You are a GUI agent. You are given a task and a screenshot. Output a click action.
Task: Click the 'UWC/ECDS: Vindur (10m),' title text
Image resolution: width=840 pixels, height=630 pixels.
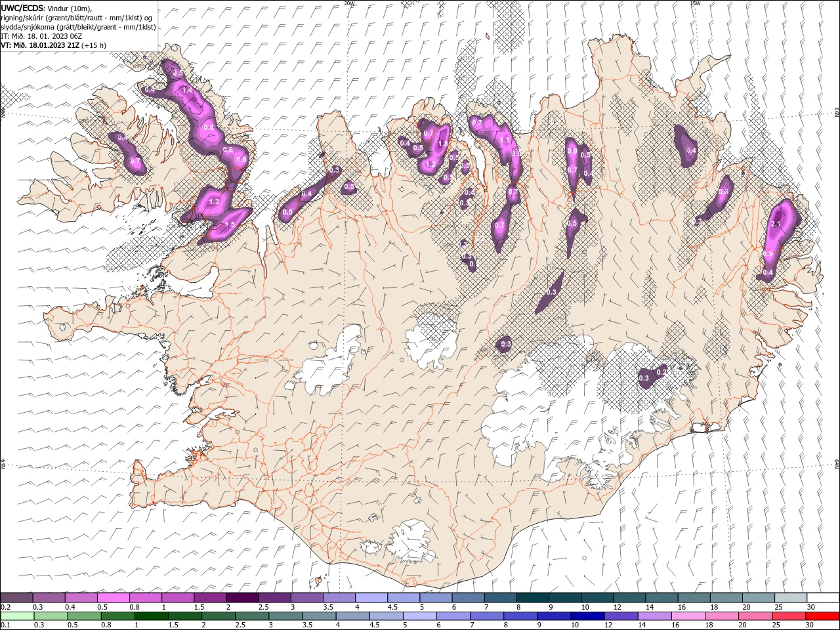[x=47, y=7]
